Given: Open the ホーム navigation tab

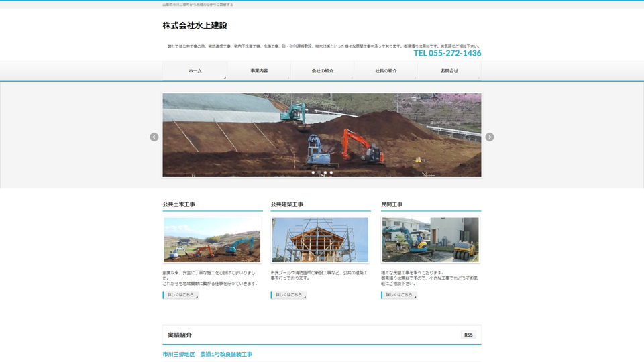Looking at the screenshot, I should (x=195, y=71).
